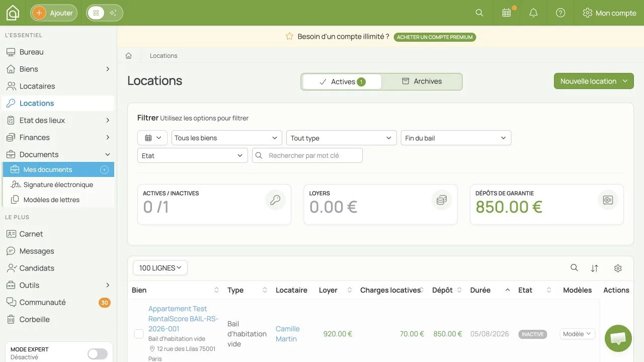Viewport: 644px width, 362px height.
Task: Click the 920.00 € rent value
Action: coord(338,334)
